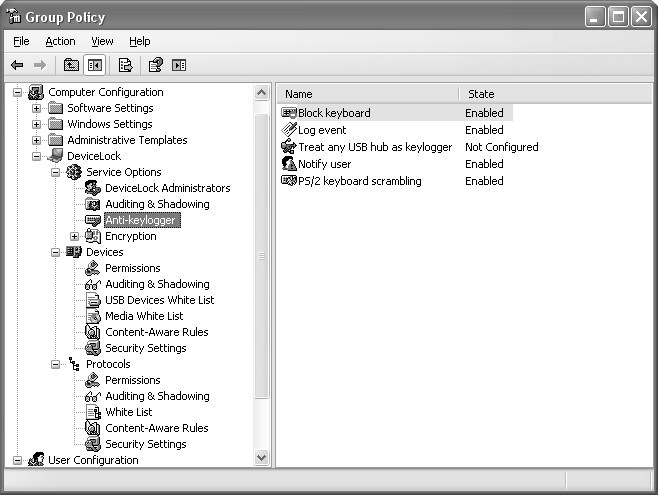Viewport: 658px width, 495px height.
Task: Click the tree pane scroll down arrow
Action: [x=262, y=458]
